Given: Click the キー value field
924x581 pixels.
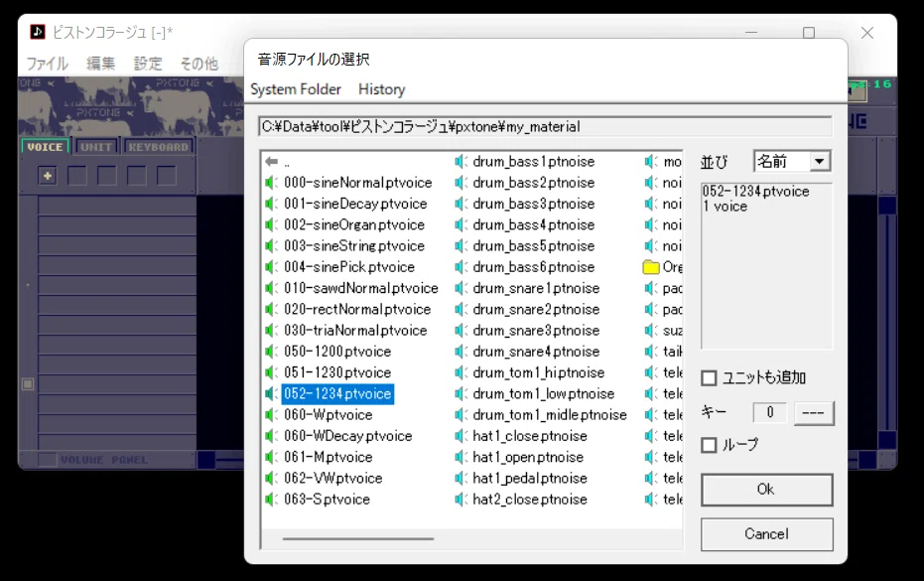Looking at the screenshot, I should coord(769,412).
